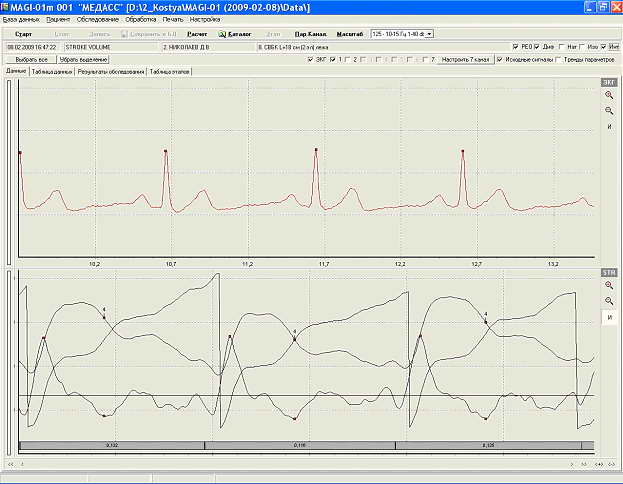Image resolution: width=623 pixels, height=484 pixels.
Task: Click the Старт button
Action: click(x=23, y=33)
